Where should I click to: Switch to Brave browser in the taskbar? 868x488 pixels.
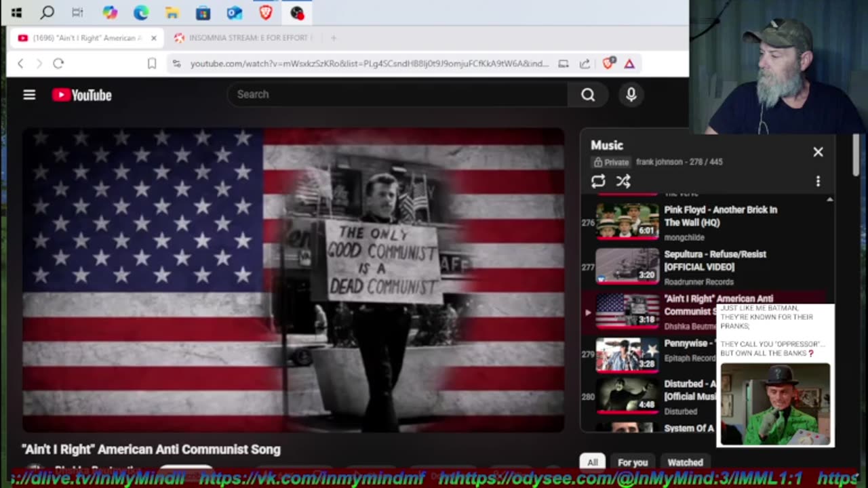point(266,13)
